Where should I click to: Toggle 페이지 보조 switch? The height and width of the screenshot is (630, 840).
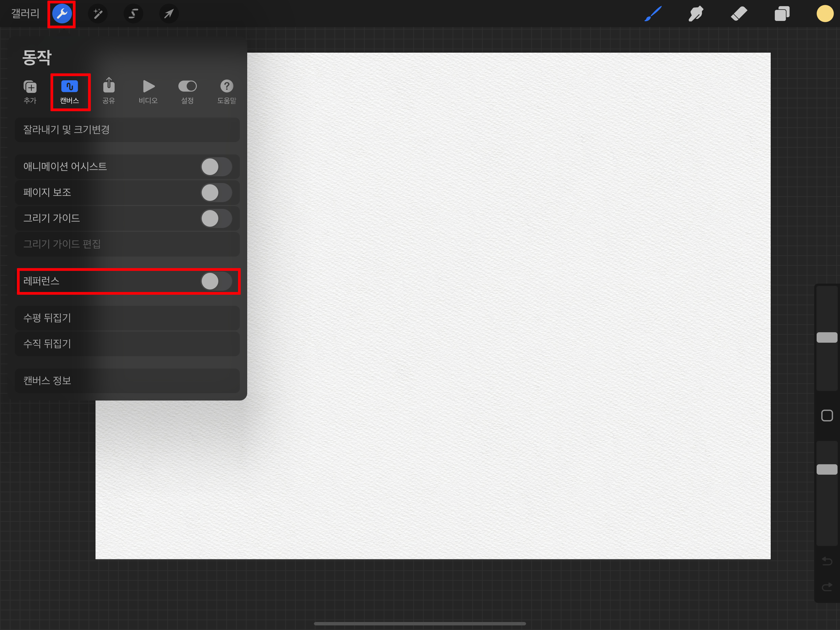(216, 193)
